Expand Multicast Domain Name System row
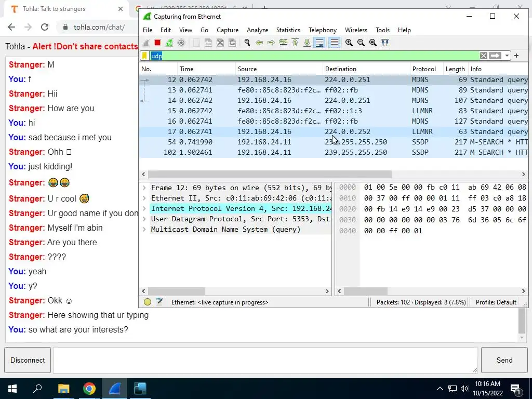This screenshot has height=399, width=532. pos(144,229)
